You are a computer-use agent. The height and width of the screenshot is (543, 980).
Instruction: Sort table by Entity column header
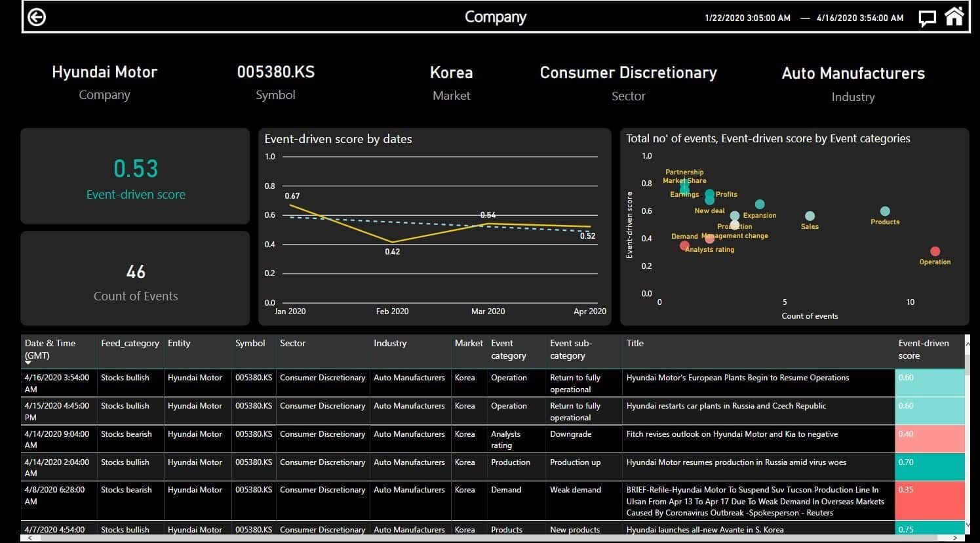(x=179, y=343)
